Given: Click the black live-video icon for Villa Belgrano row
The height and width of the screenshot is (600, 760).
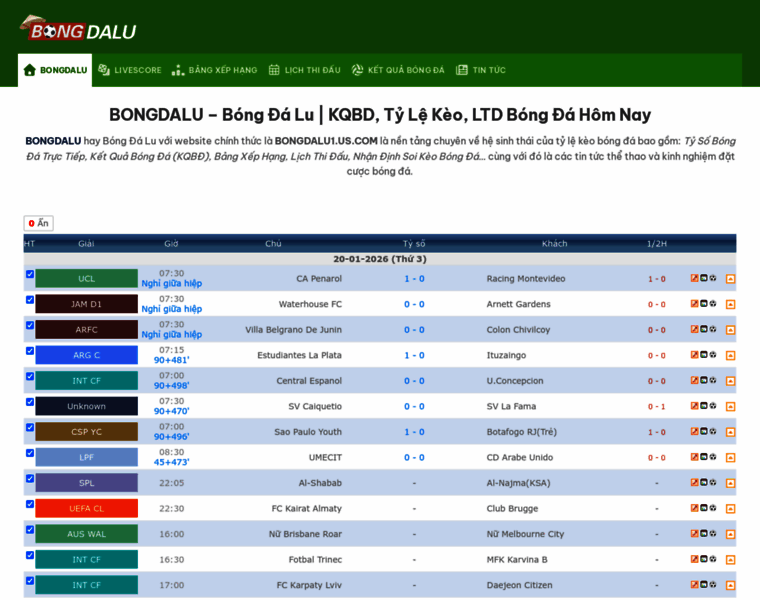Looking at the screenshot, I should [x=704, y=329].
